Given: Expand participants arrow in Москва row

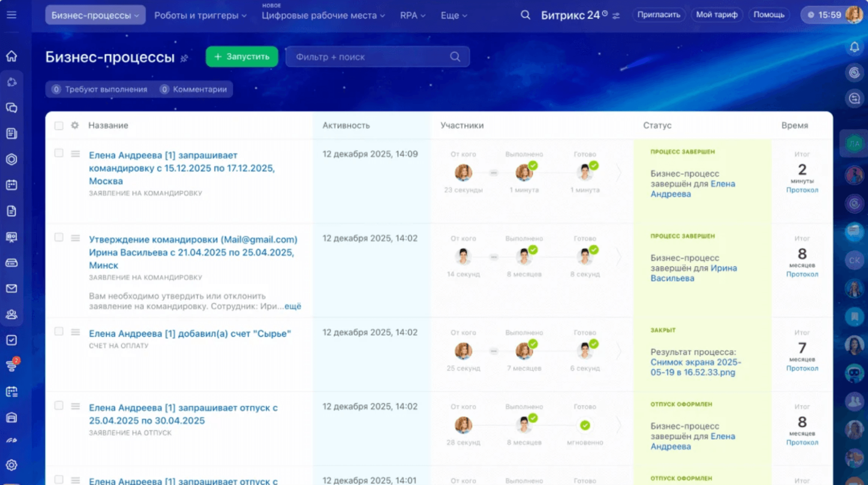Looking at the screenshot, I should tap(619, 173).
